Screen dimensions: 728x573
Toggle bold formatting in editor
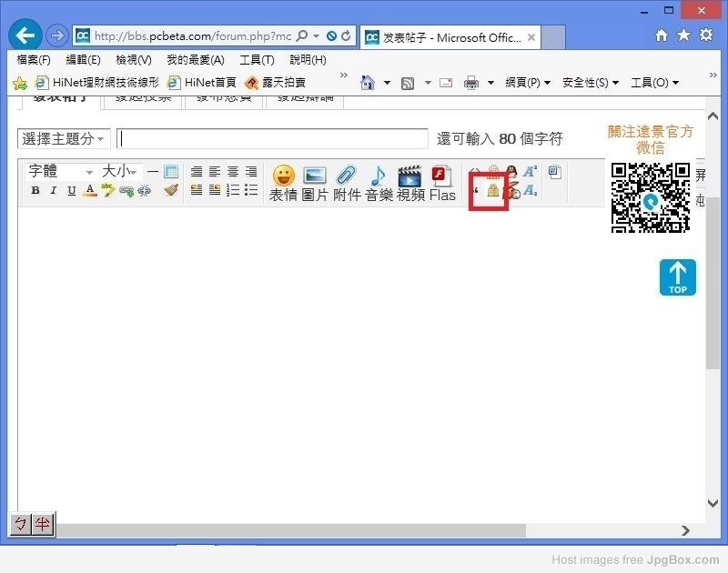(x=35, y=191)
